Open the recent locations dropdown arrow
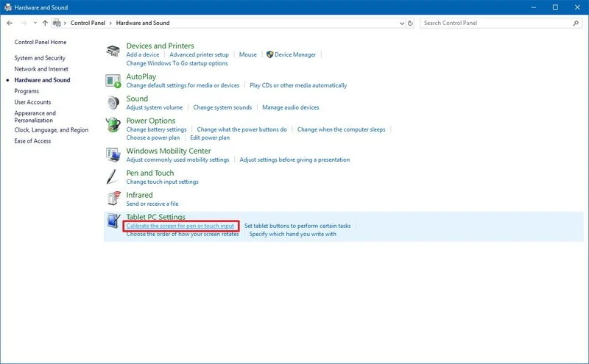 click(x=35, y=23)
